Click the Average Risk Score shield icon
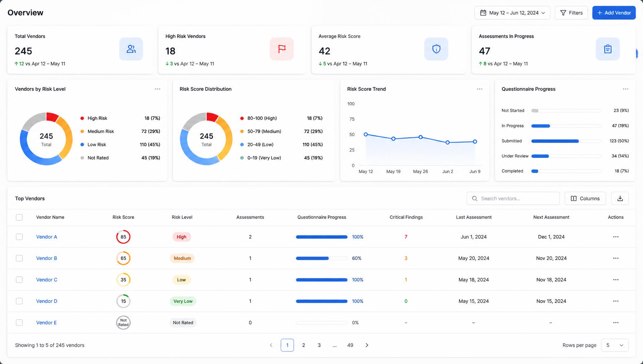The image size is (643, 364). click(x=436, y=49)
